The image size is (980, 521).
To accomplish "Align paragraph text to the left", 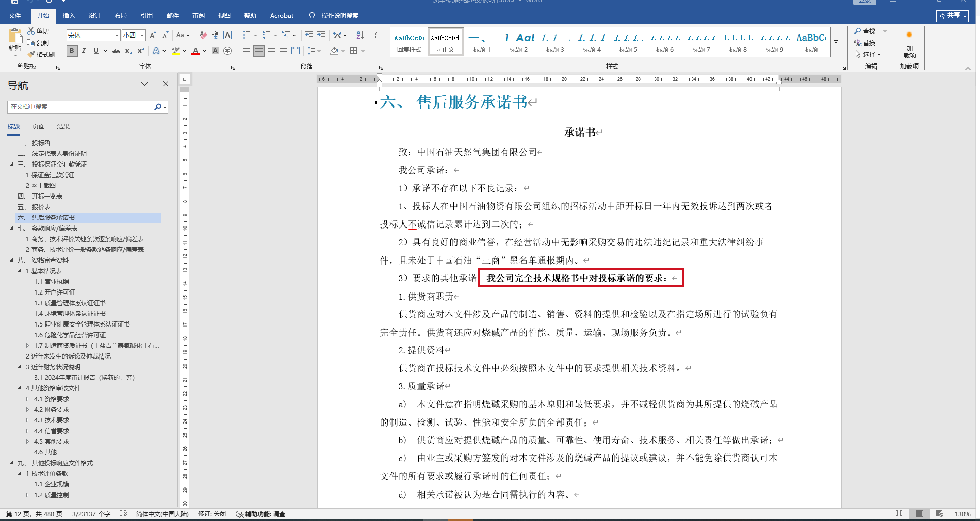I will click(247, 51).
